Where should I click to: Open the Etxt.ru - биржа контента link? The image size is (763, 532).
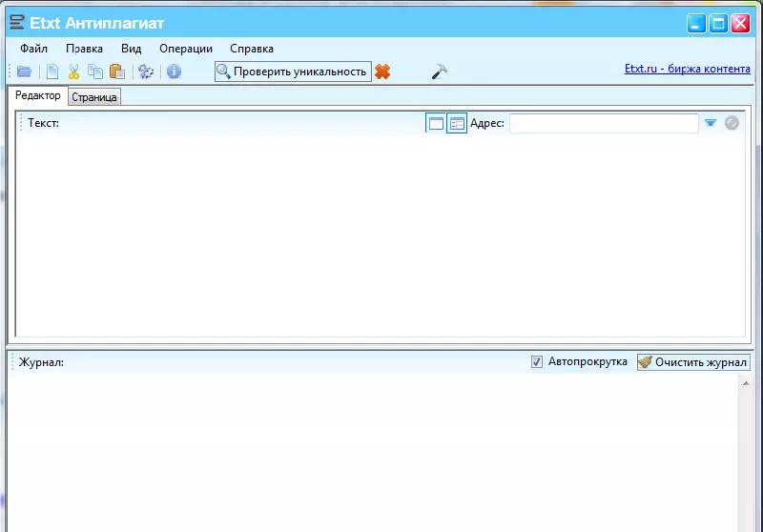687,69
